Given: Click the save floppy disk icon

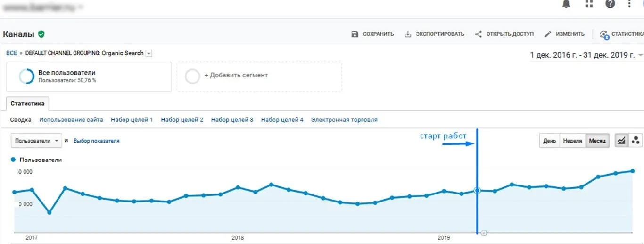Looking at the screenshot, I should [x=355, y=34].
